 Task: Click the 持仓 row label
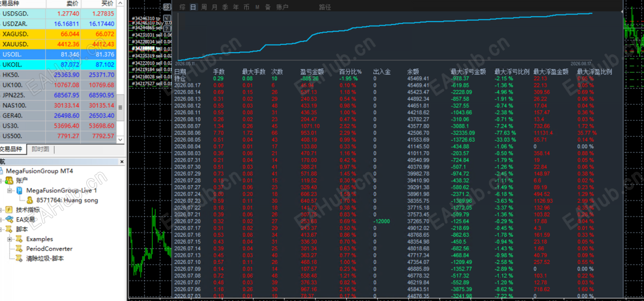[180, 78]
